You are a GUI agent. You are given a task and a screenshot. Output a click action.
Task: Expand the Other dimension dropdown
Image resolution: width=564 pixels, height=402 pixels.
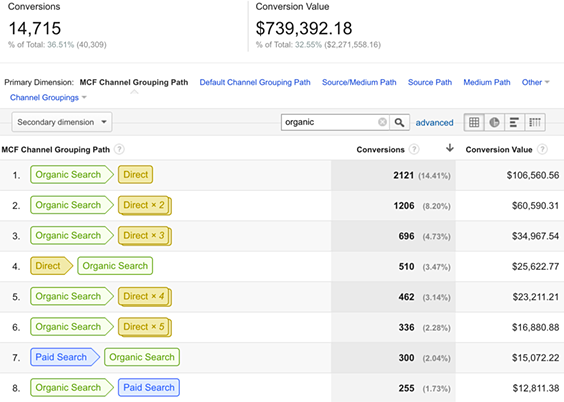coord(536,82)
